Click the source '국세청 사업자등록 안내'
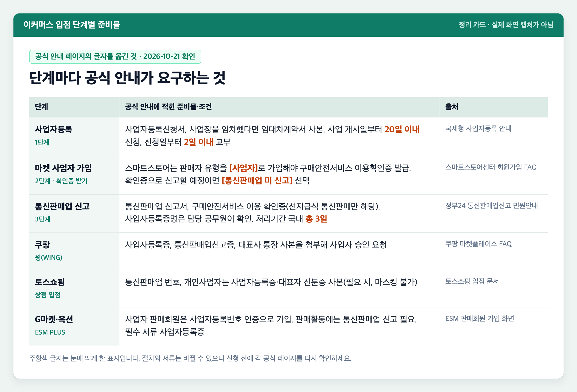The height and width of the screenshot is (392, 577). click(478, 129)
